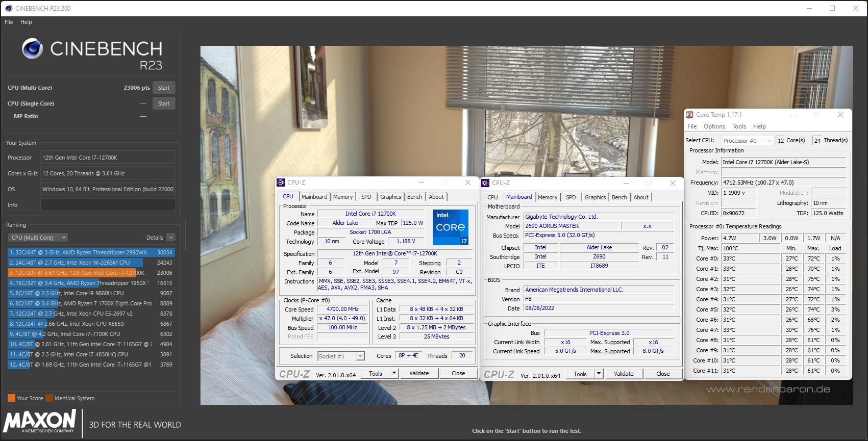Click the Core #0 temperature reading
Image resolution: width=868 pixels, height=441 pixels.
pos(751,258)
